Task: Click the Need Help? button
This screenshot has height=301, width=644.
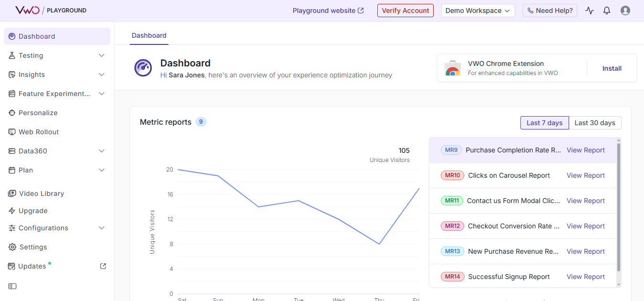Action: (550, 11)
